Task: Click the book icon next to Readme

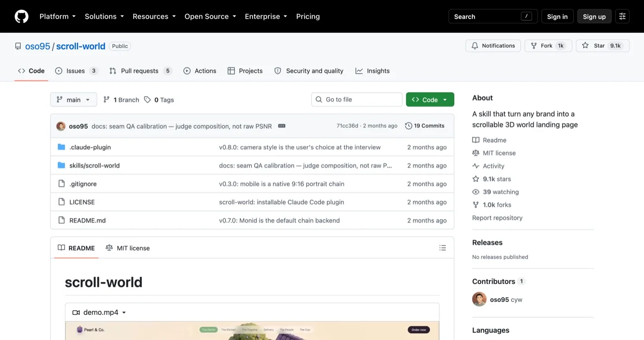Action: 476,140
